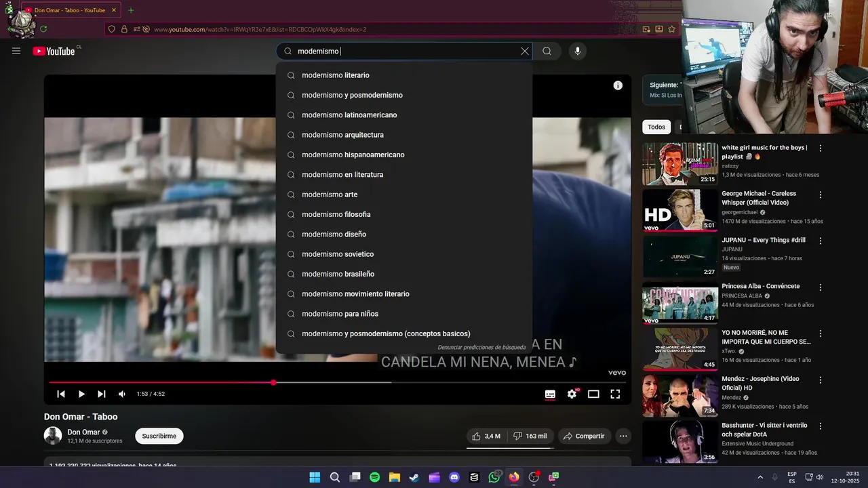This screenshot has width=868, height=488.
Task: Dislike the video (163 mil)
Action: point(530,436)
